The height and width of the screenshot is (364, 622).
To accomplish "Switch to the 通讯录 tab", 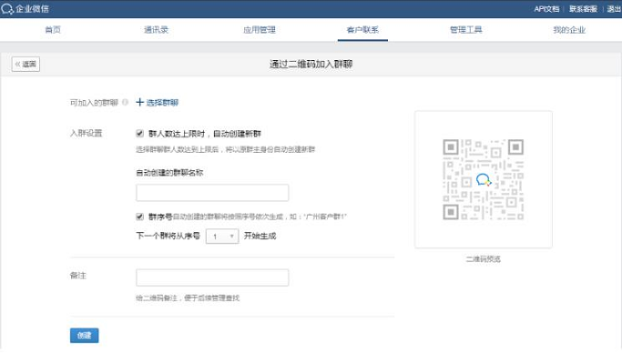I will point(156,30).
